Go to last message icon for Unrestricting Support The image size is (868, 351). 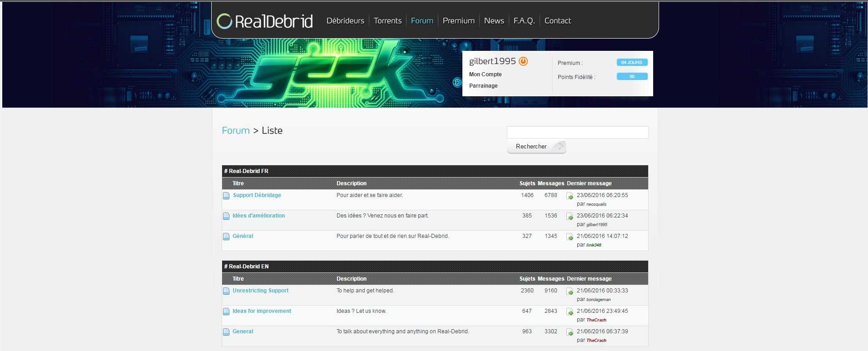(x=570, y=292)
